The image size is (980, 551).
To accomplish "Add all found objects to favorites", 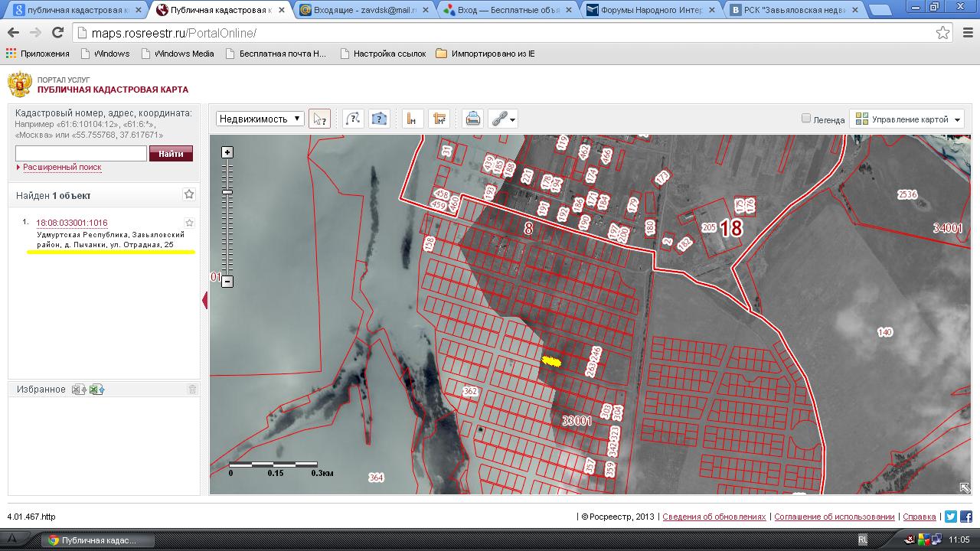I will click(x=189, y=194).
